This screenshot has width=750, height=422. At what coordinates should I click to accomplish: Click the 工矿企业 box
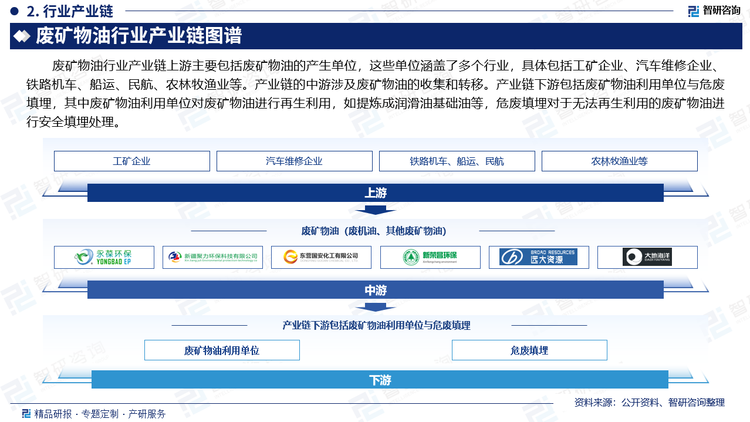(x=132, y=161)
